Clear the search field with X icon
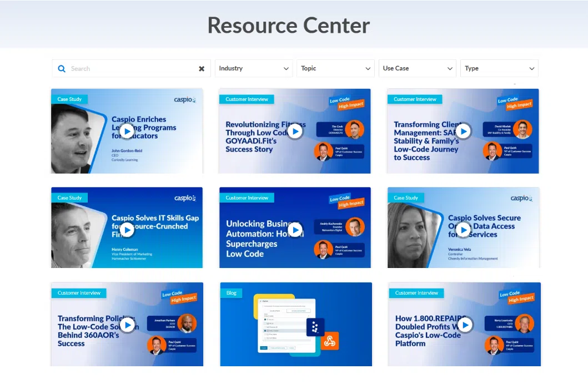The height and width of the screenshot is (384, 588). click(202, 69)
